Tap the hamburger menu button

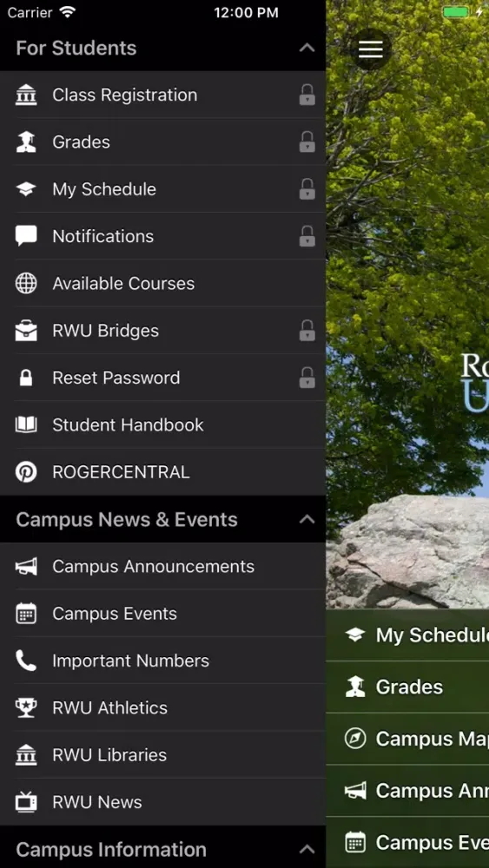(x=371, y=49)
